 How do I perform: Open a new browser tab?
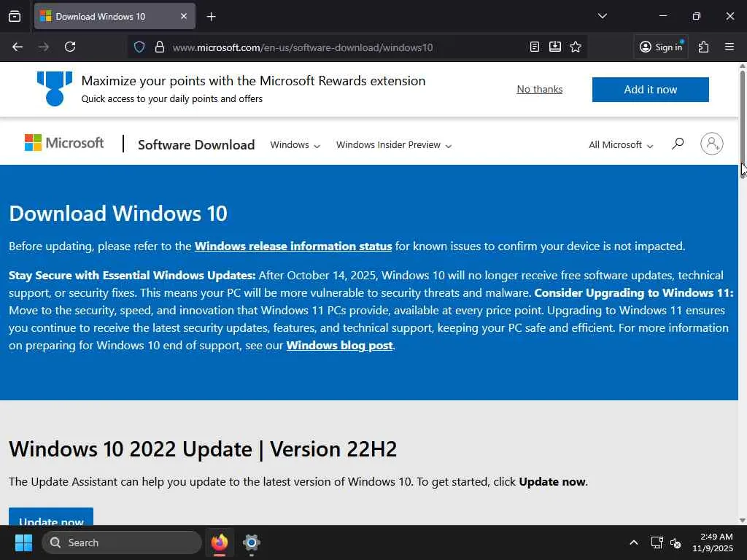[212, 17]
